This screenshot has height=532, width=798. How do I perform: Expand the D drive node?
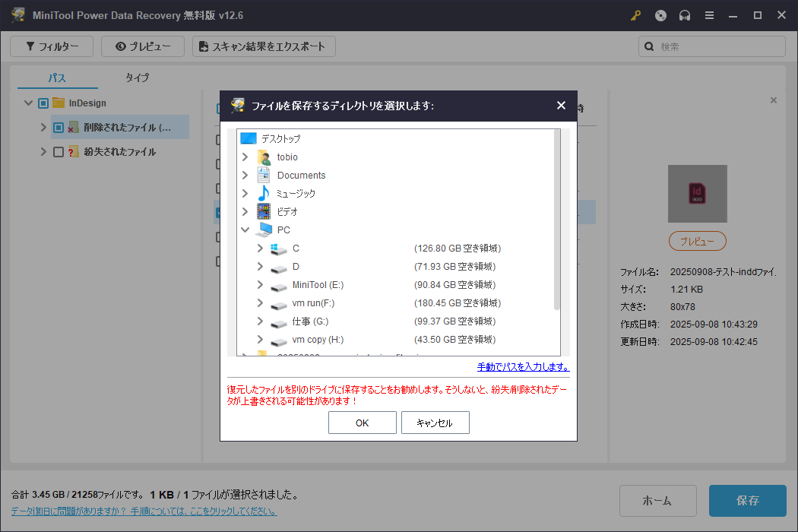260,266
